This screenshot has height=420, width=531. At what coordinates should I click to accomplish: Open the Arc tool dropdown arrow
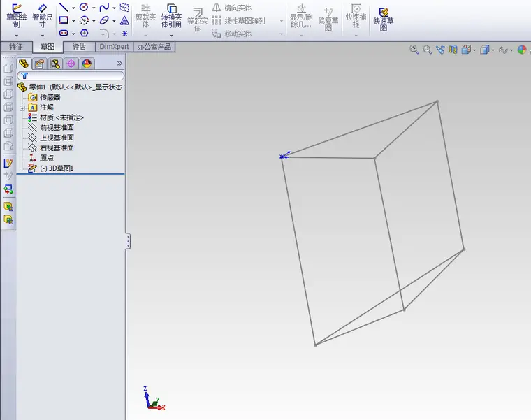[x=94, y=21]
